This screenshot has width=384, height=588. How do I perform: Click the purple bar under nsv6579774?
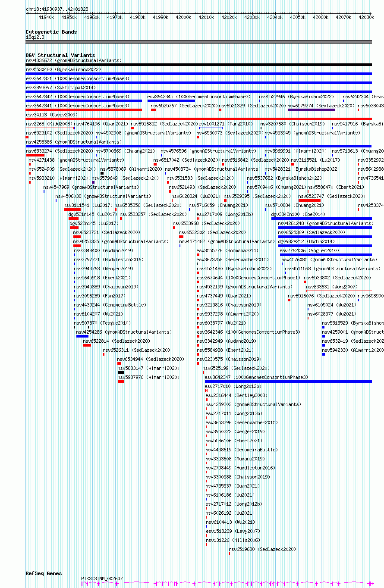[x=312, y=110]
